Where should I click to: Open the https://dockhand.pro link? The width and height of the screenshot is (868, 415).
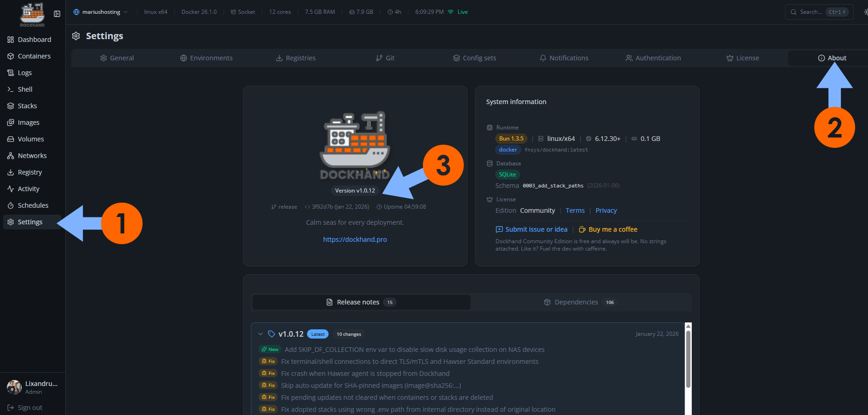tap(355, 239)
